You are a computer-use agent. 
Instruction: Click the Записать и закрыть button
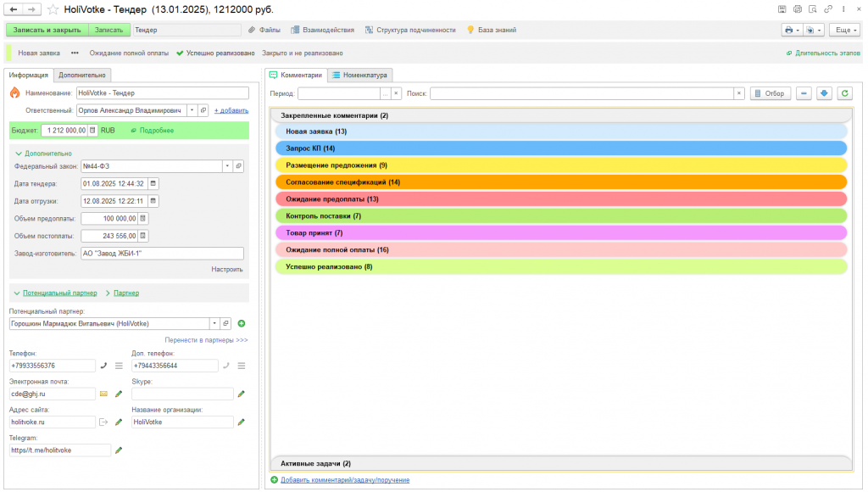pos(47,30)
